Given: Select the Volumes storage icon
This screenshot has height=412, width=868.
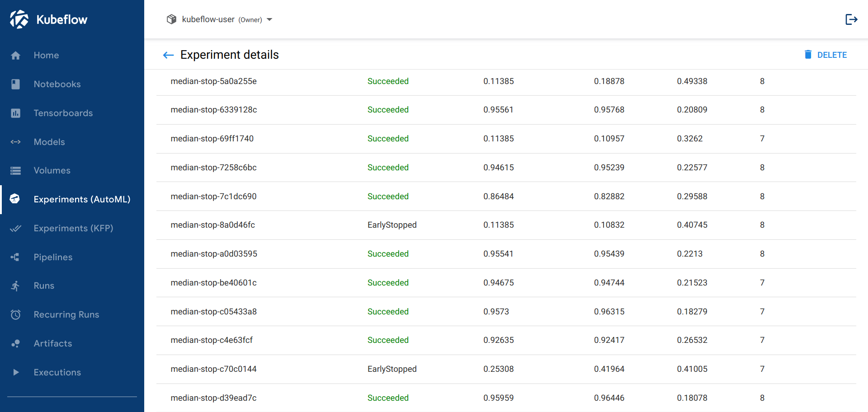Looking at the screenshot, I should (16, 171).
